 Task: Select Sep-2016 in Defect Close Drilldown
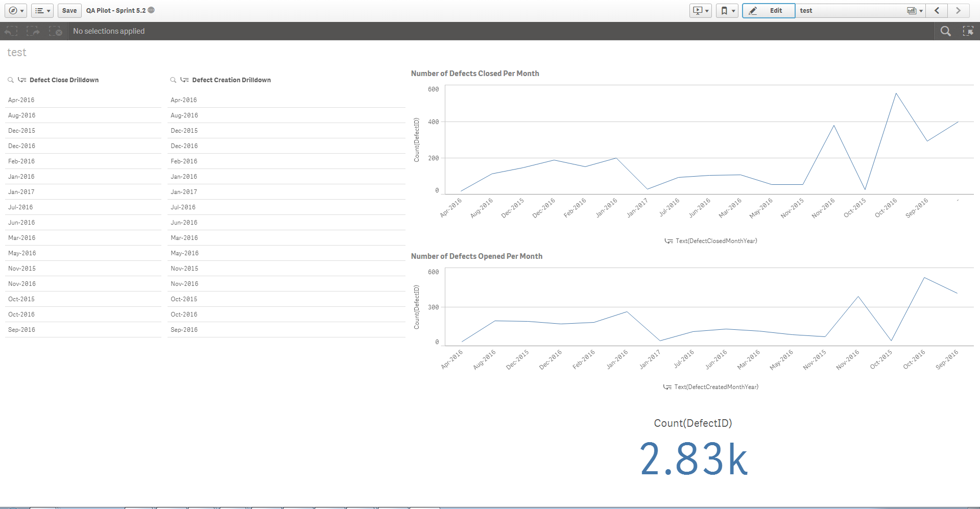point(83,330)
